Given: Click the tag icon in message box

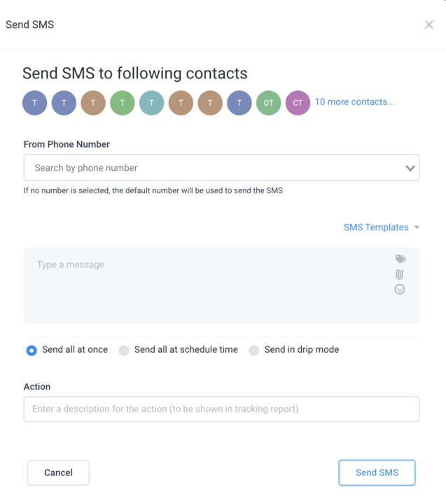Looking at the screenshot, I should (x=400, y=259).
